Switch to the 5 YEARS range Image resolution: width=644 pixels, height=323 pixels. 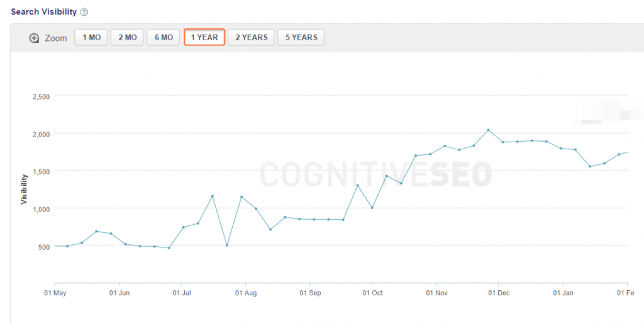pyautogui.click(x=301, y=37)
